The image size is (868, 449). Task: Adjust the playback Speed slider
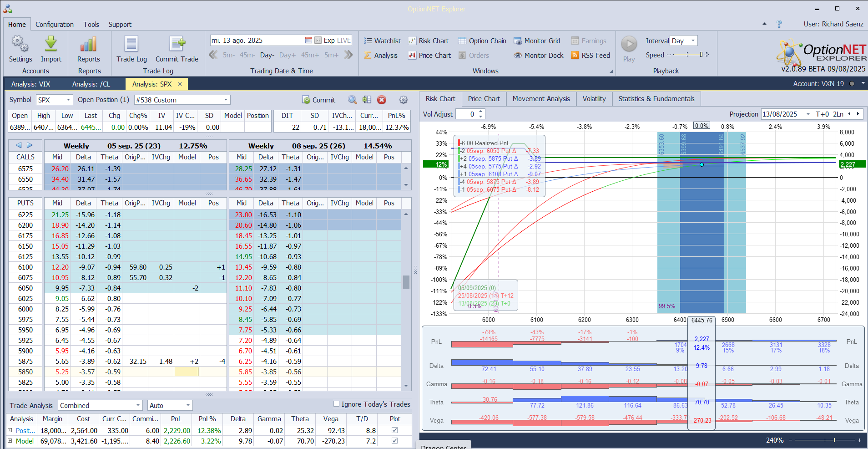click(688, 55)
